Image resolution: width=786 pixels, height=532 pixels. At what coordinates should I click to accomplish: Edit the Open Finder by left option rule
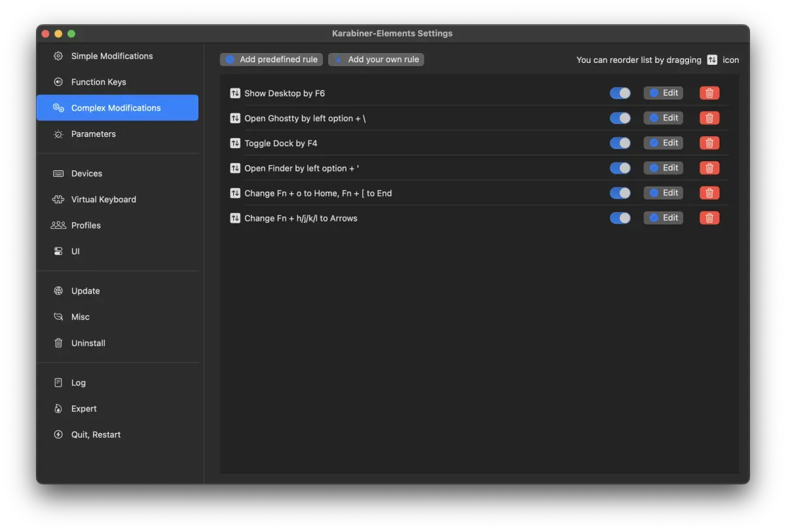point(663,168)
